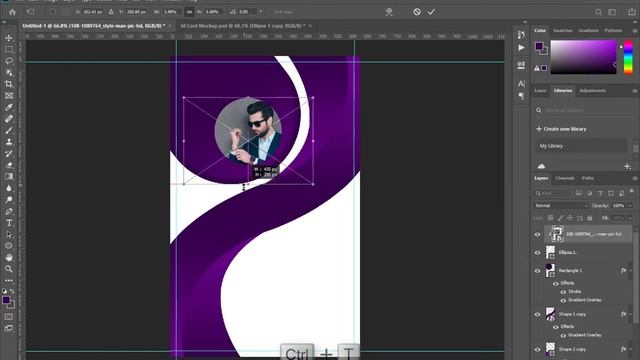Select the Brush tool
This screenshot has height=360, width=640.
point(9,131)
